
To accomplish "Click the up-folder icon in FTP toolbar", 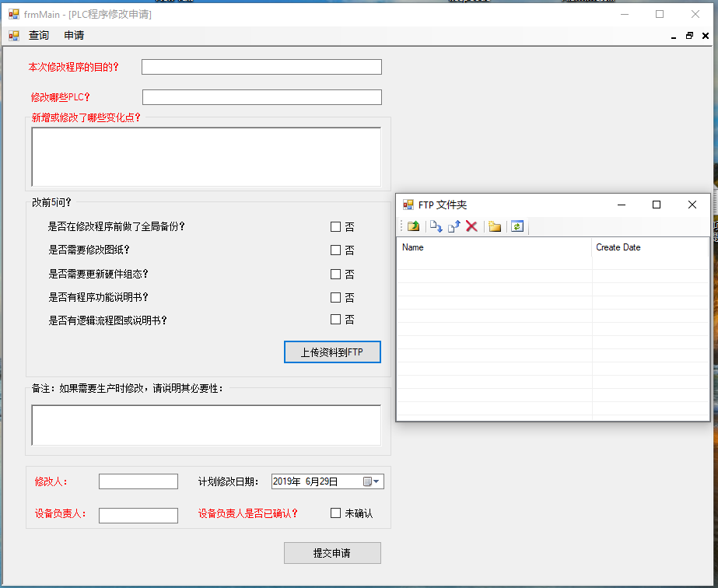I will click(x=413, y=226).
